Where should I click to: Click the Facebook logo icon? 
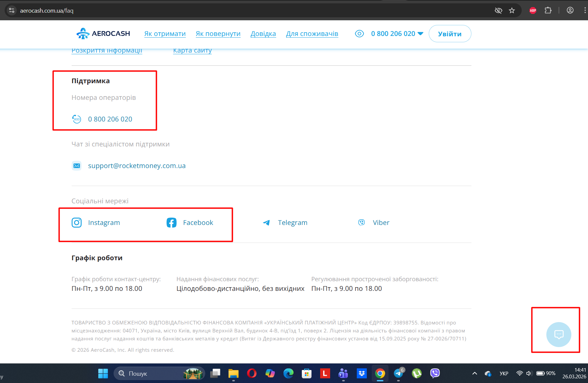(172, 223)
